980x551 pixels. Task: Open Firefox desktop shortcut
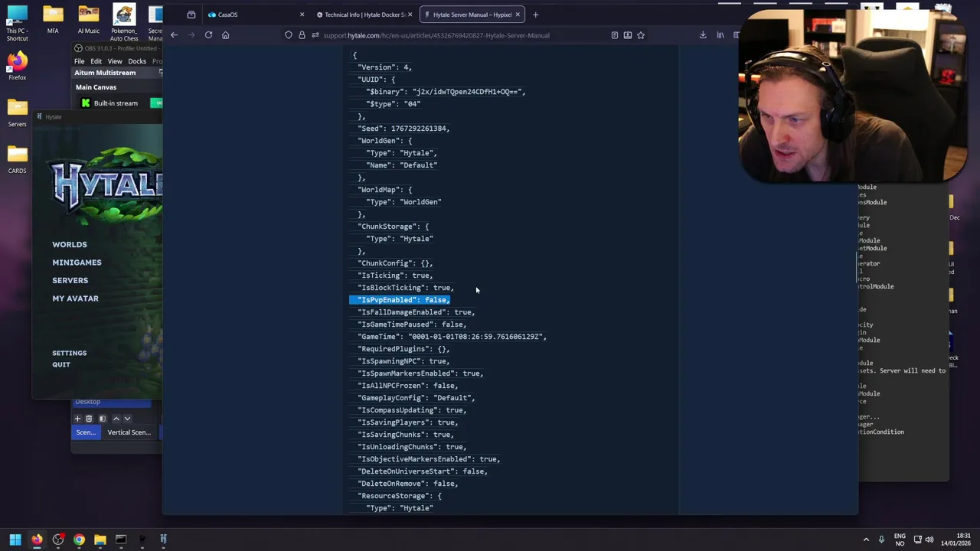tap(17, 66)
